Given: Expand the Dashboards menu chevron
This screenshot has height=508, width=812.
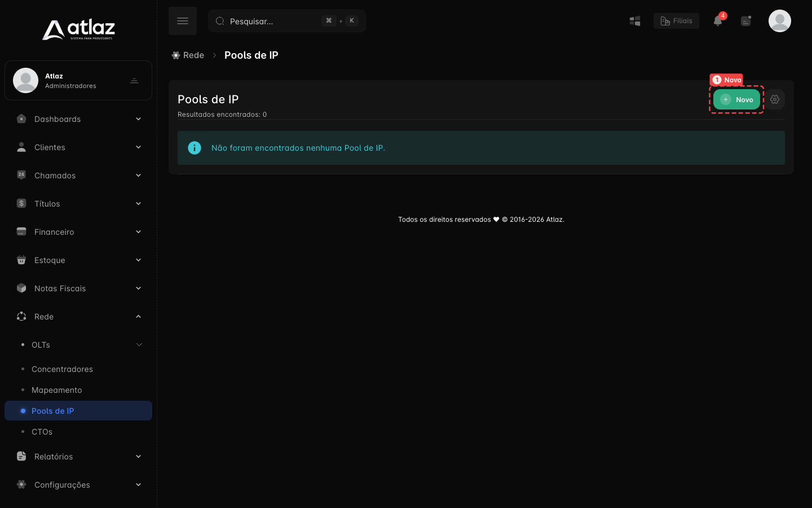Looking at the screenshot, I should (x=138, y=119).
